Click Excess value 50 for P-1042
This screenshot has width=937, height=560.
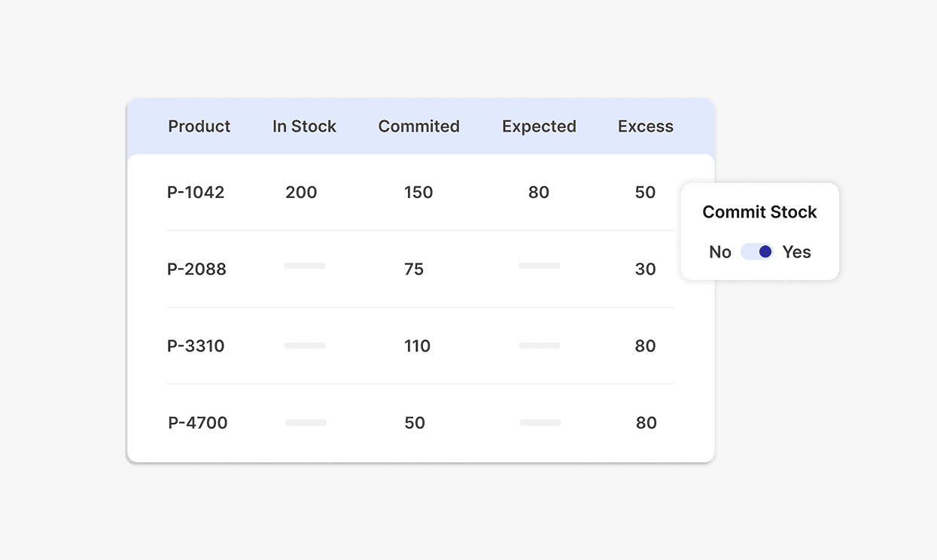[x=645, y=192]
